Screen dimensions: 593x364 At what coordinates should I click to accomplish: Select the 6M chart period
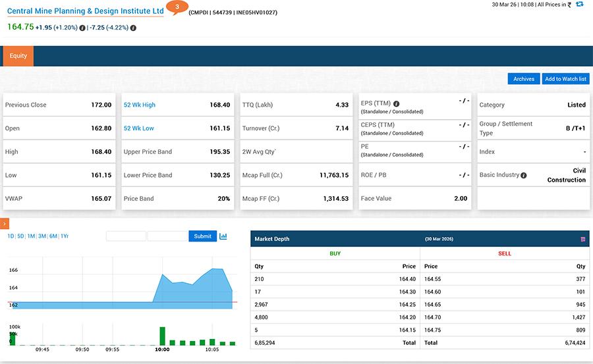[x=53, y=236]
